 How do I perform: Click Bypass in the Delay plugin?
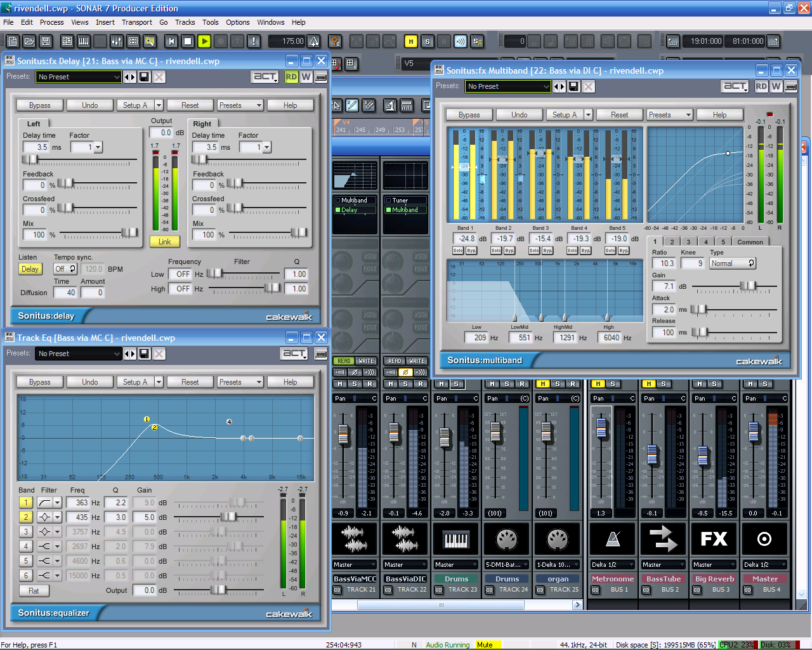pos(39,105)
